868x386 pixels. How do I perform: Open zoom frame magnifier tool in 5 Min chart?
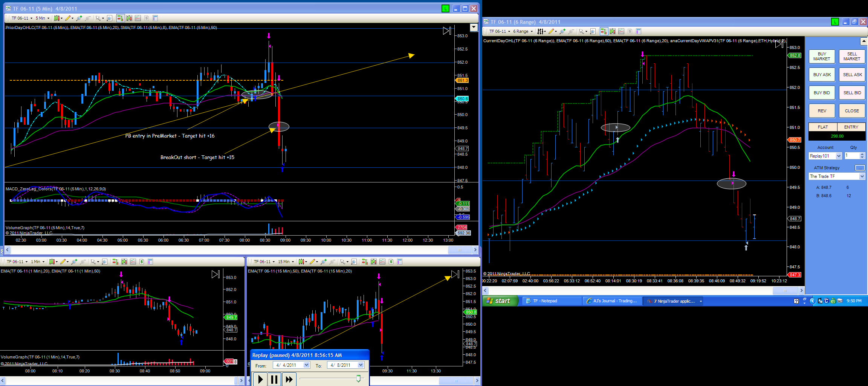(110, 18)
